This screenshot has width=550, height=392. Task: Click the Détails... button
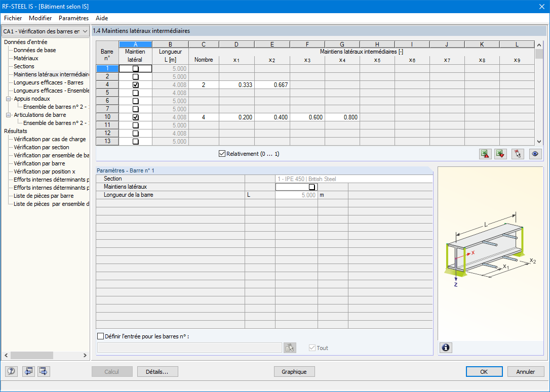pyautogui.click(x=158, y=372)
